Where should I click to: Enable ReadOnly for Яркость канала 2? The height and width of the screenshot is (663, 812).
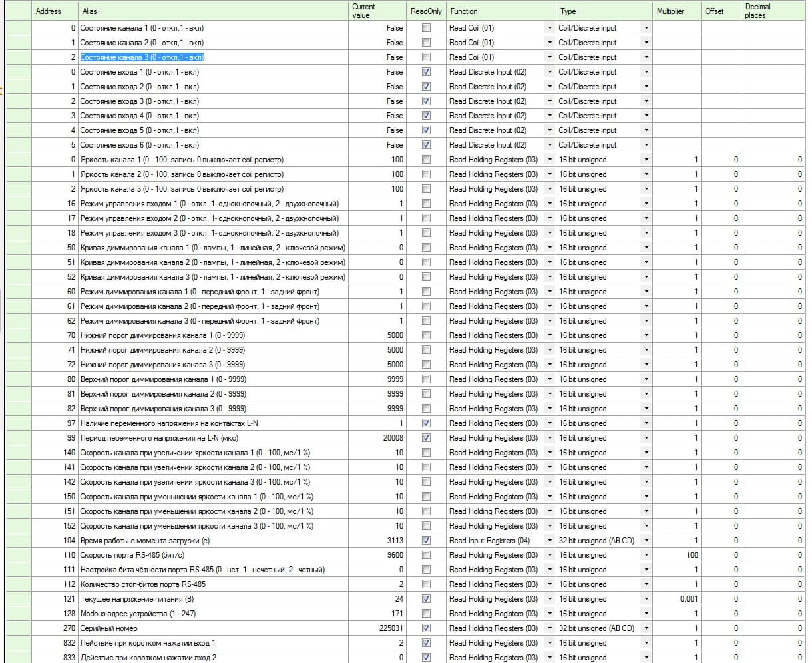(x=426, y=174)
